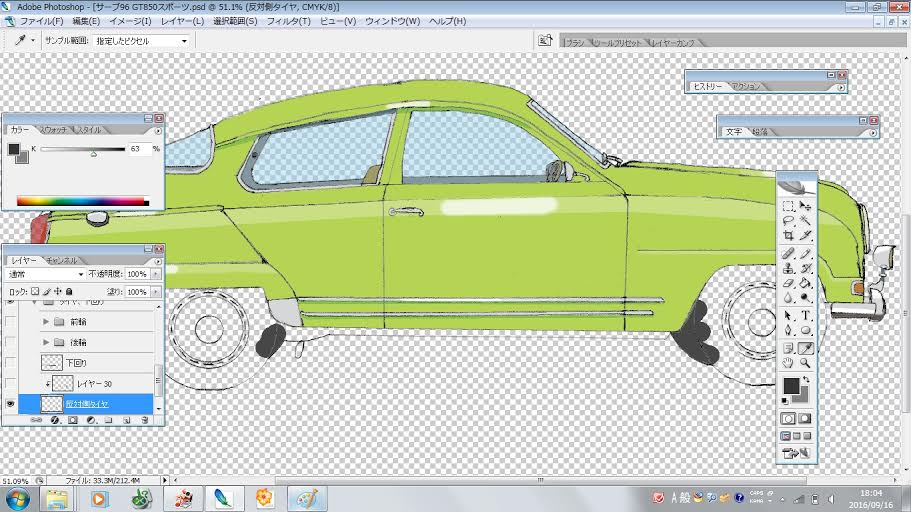911x512 pixels.
Task: Select the Brush tool in toolbox
Action: [805, 254]
